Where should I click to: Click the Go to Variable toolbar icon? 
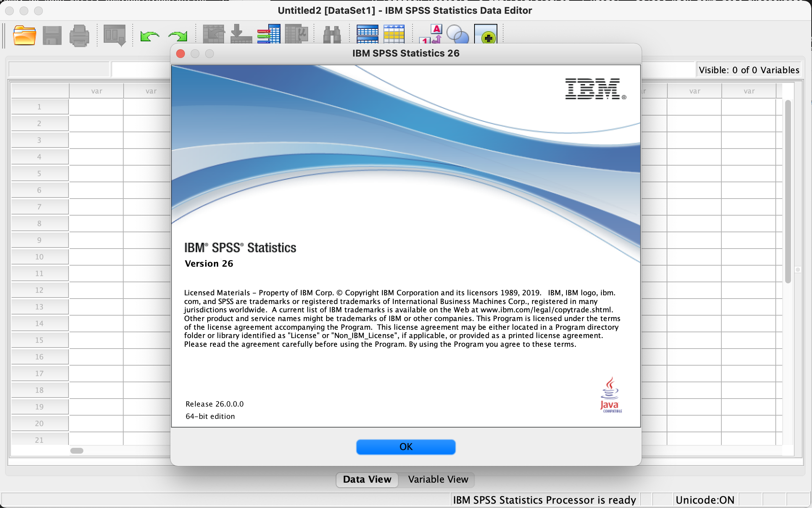tap(241, 34)
